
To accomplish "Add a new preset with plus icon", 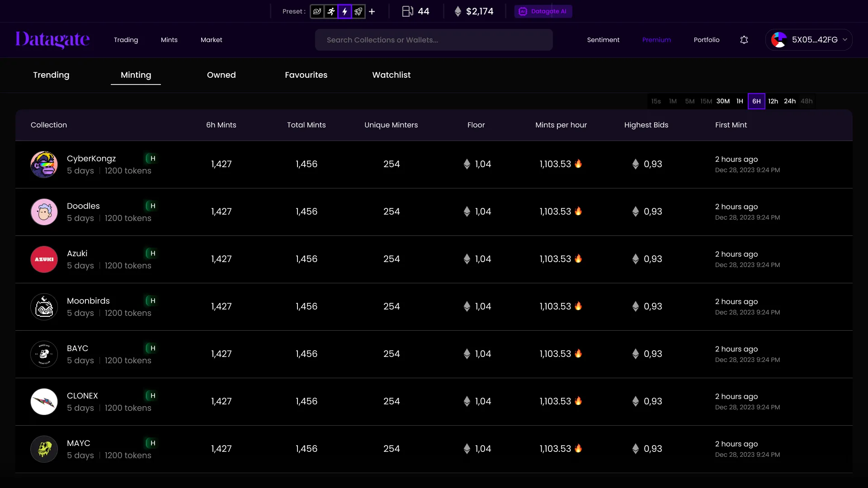I will tap(372, 11).
